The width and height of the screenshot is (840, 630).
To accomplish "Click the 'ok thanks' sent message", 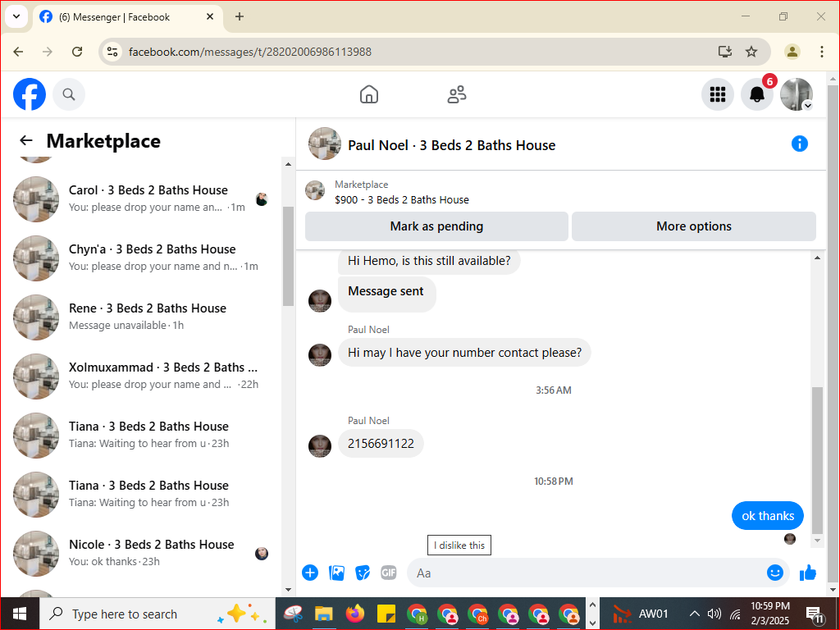I will click(768, 516).
